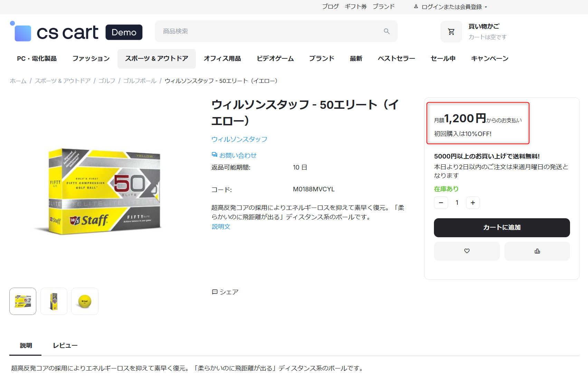This screenshot has width=588, height=384.
Task: Select the second product box thumbnail
Action: tap(54, 301)
